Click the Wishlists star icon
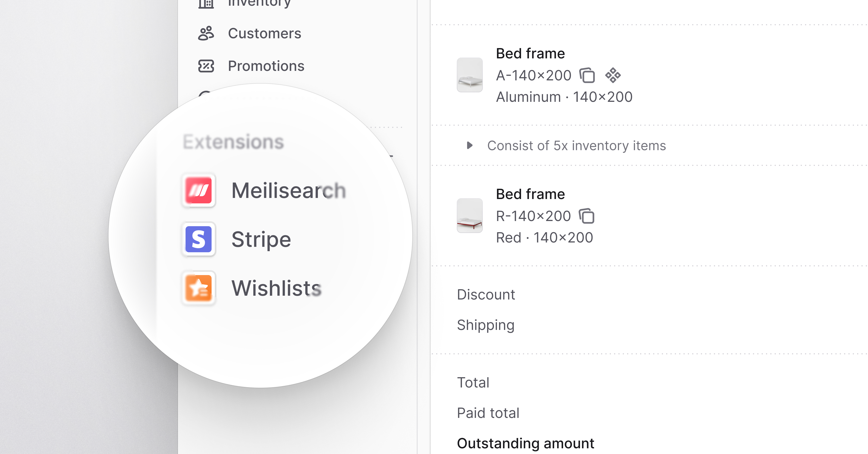The image size is (868, 454). pos(199,288)
